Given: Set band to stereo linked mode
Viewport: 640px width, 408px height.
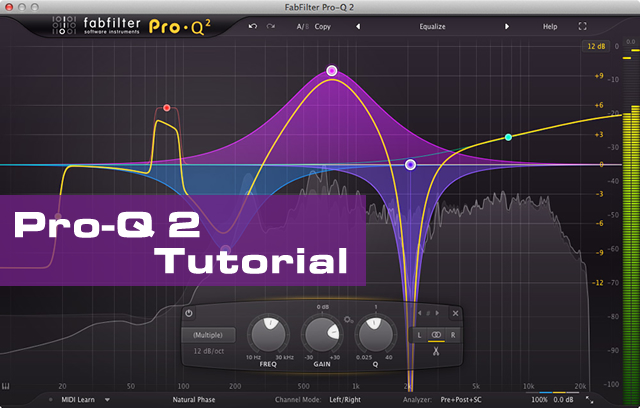Looking at the screenshot, I should tap(436, 335).
